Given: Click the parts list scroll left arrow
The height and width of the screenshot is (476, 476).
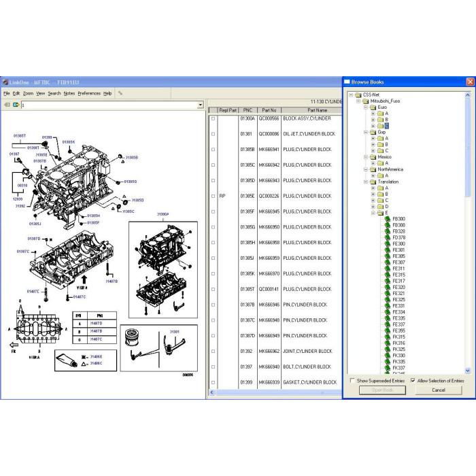Looking at the screenshot, I should click(212, 392).
